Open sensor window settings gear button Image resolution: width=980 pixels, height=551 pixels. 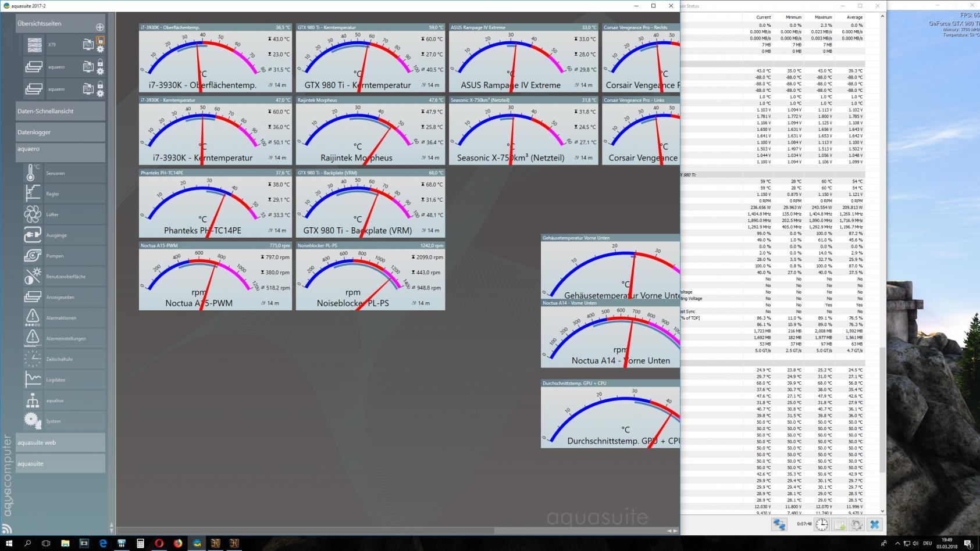pyautogui.click(x=857, y=524)
